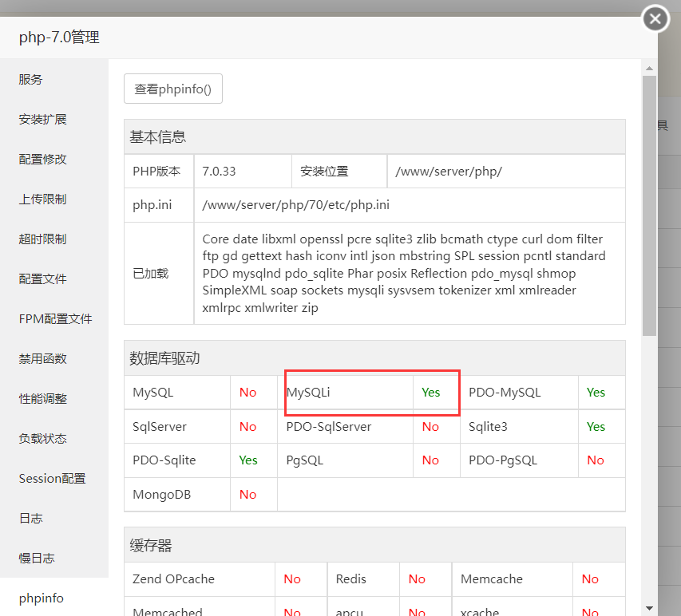View 负载状态 page
The width and height of the screenshot is (681, 616).
42,439
